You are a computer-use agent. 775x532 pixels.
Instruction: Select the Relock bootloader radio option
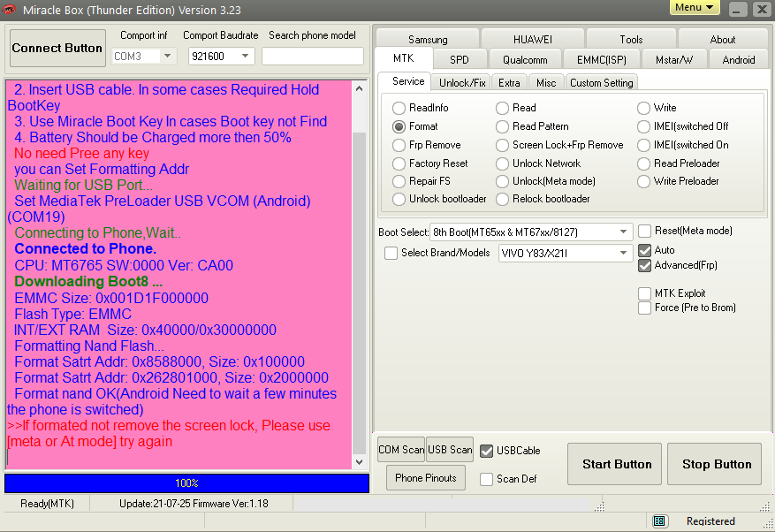(x=502, y=199)
